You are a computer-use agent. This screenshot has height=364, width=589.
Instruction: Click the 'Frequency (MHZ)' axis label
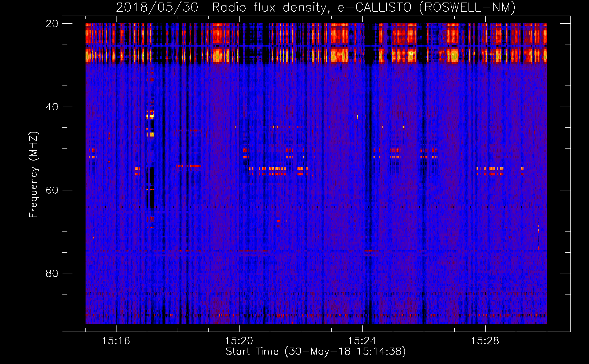pos(33,175)
